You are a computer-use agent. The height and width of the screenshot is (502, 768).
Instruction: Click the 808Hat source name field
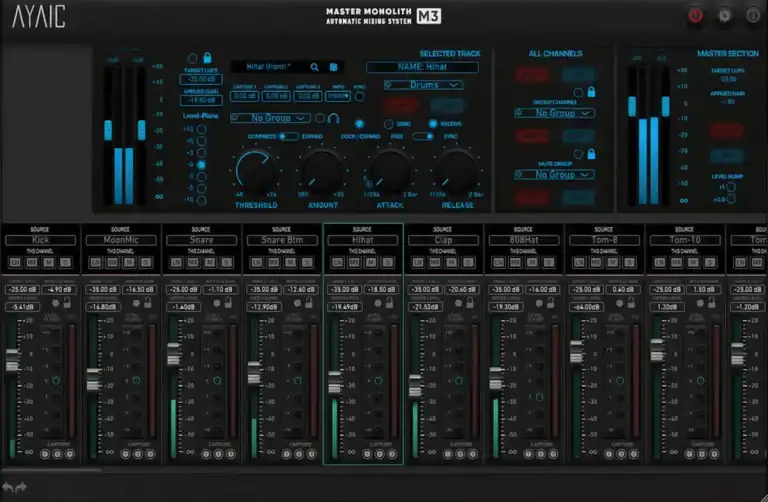click(x=524, y=240)
